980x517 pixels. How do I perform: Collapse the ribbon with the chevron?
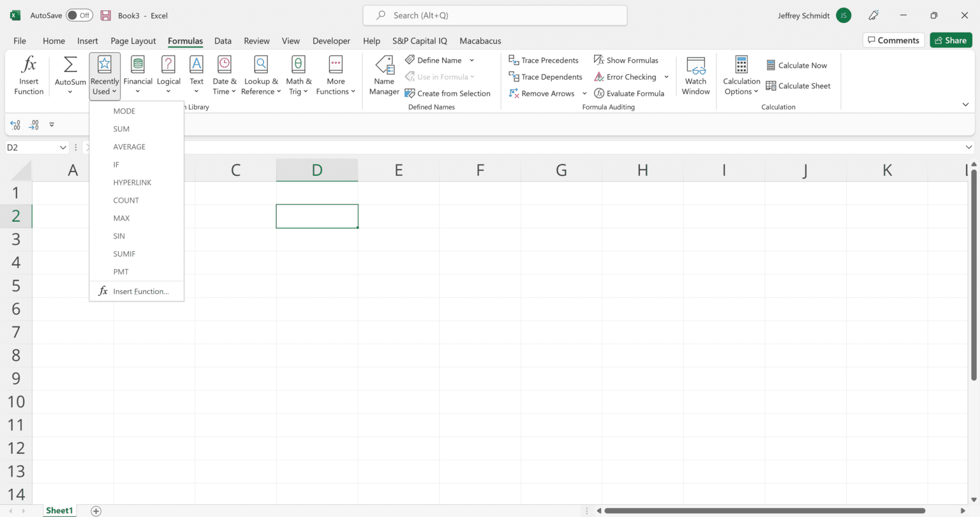click(x=965, y=104)
